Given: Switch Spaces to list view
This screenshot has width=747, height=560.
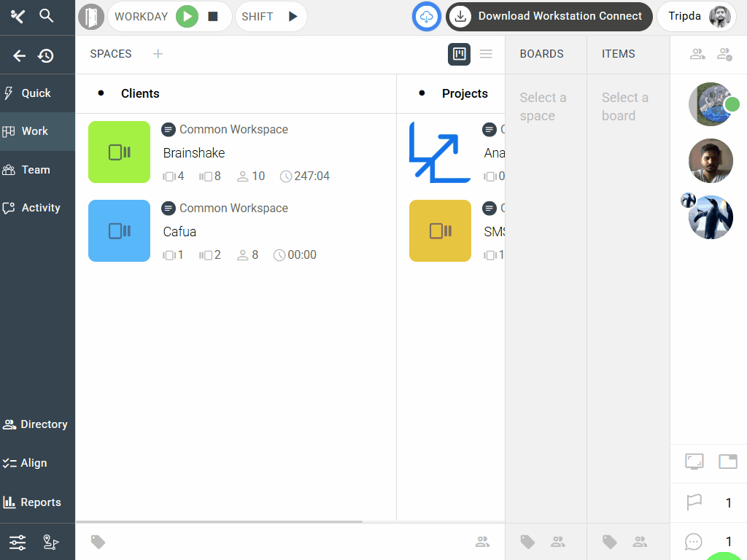Looking at the screenshot, I should point(486,54).
